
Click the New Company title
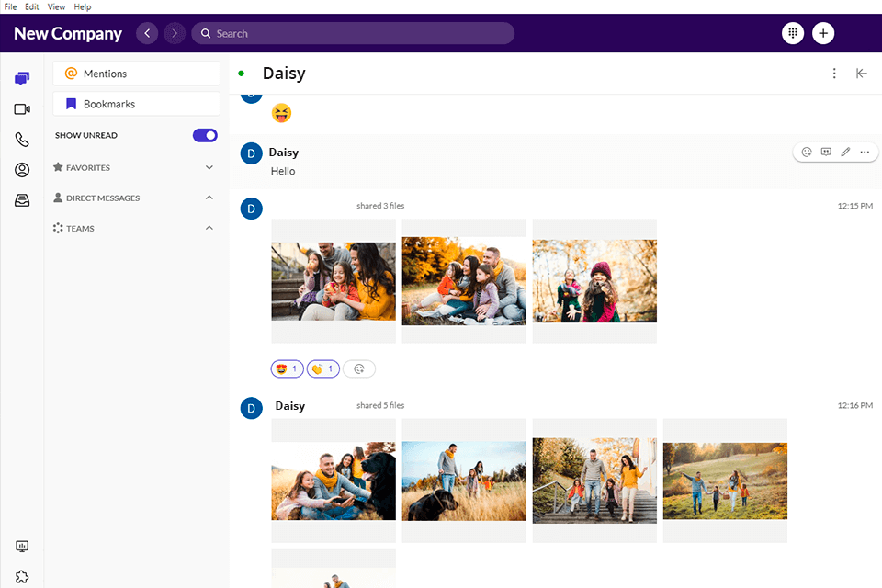(x=67, y=33)
